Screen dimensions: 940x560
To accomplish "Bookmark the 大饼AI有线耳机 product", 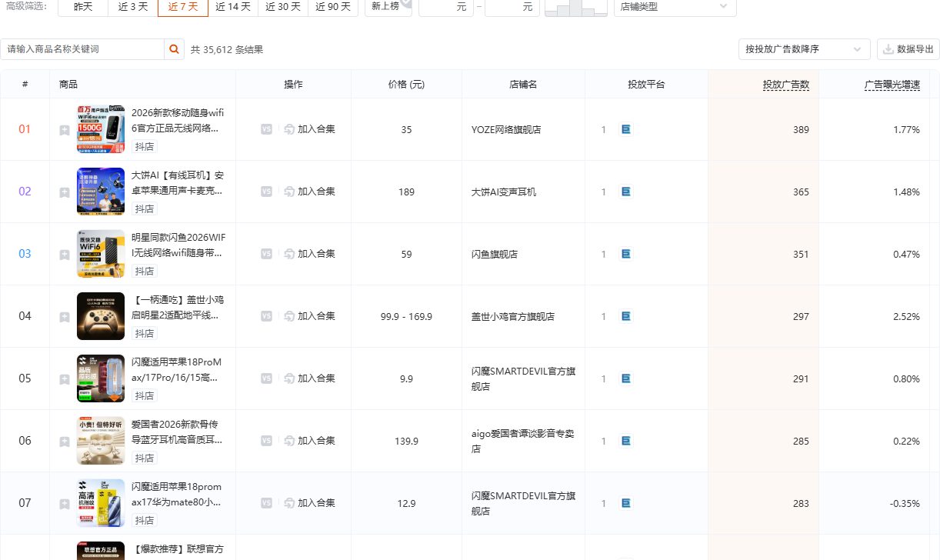I will [65, 192].
